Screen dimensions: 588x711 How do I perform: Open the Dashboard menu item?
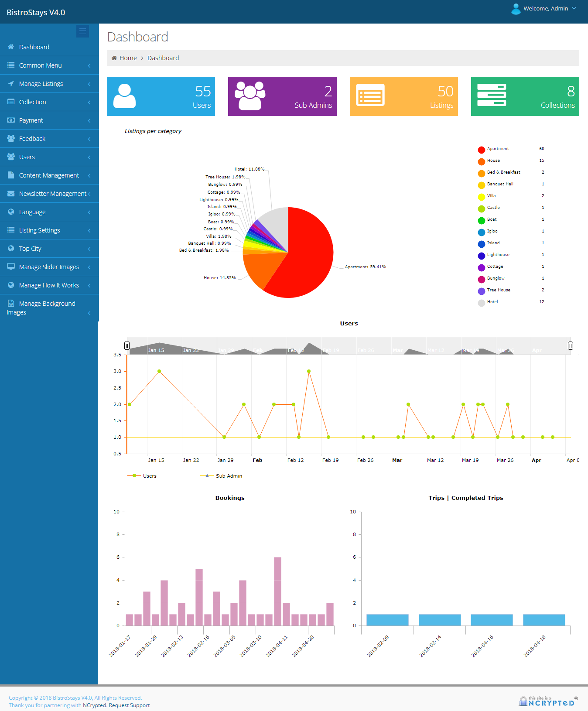pyautogui.click(x=49, y=47)
